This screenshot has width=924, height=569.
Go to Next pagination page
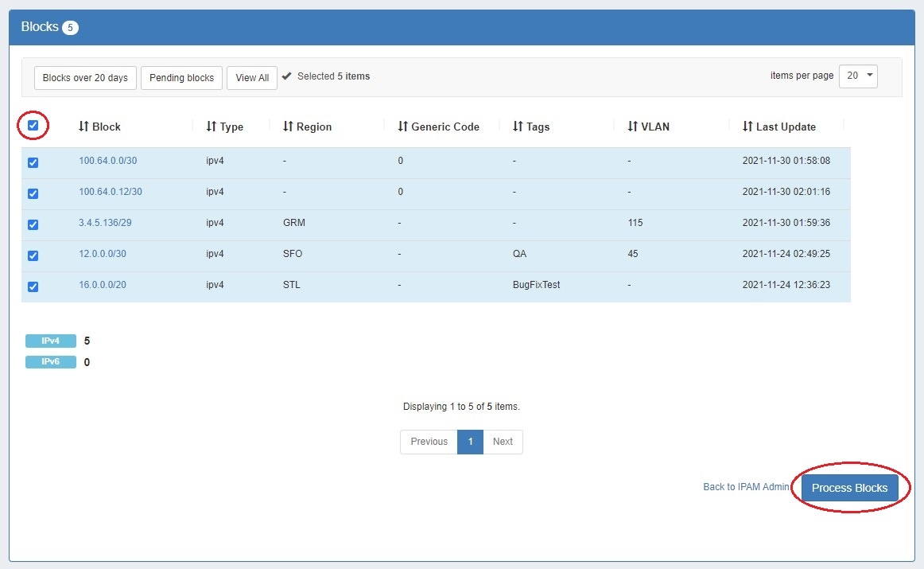pyautogui.click(x=503, y=442)
